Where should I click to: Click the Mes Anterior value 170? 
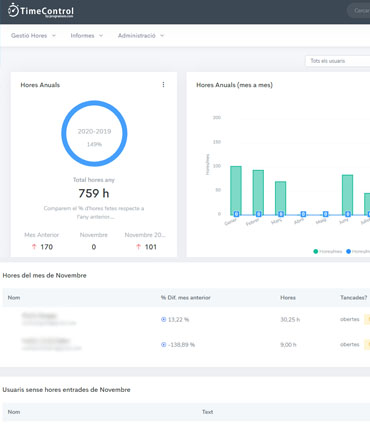[47, 247]
